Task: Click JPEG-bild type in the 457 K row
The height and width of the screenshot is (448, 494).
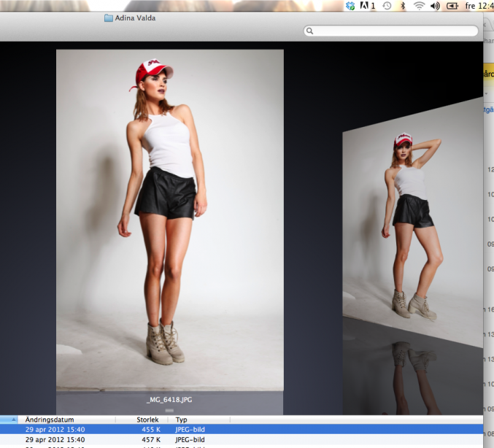Action: (190, 439)
